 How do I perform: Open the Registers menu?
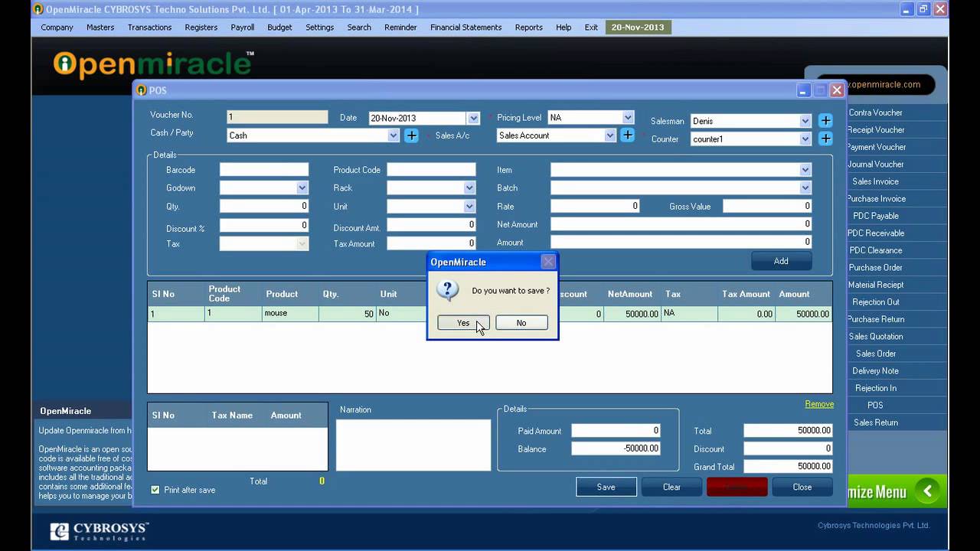201,28
